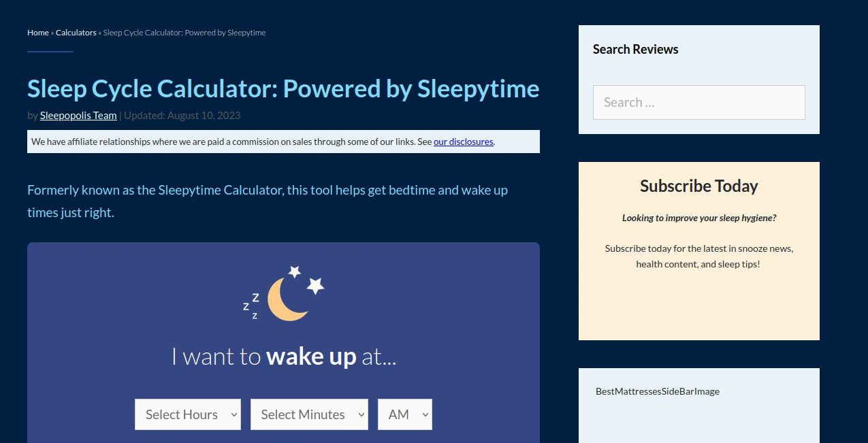Focus the Search Reviews input field

(x=698, y=102)
